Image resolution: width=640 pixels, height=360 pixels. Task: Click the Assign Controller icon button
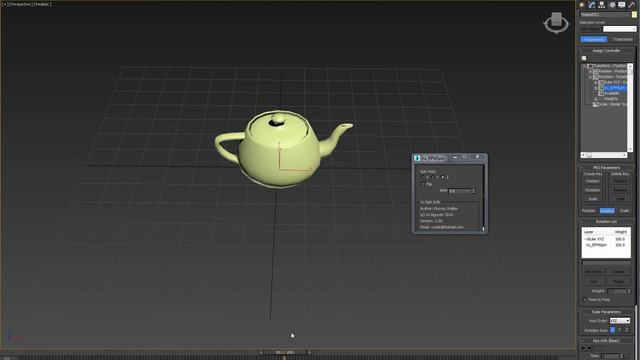coord(584,58)
